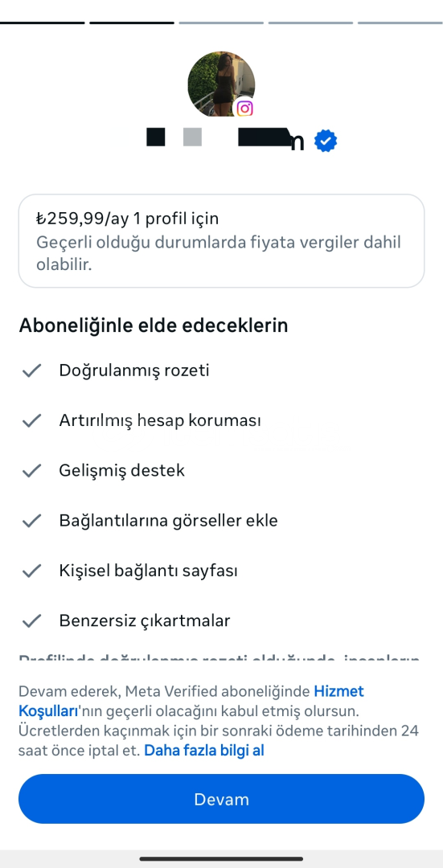
Task: Tap the Instagram logo badge on avatar
Action: (x=244, y=108)
